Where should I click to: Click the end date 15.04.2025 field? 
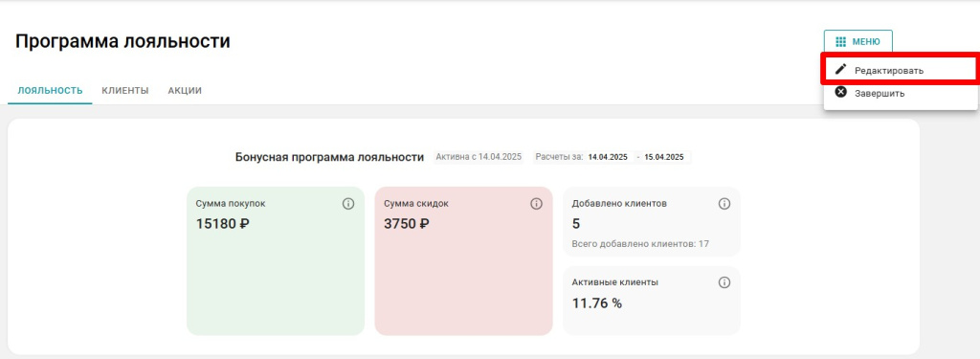664,157
